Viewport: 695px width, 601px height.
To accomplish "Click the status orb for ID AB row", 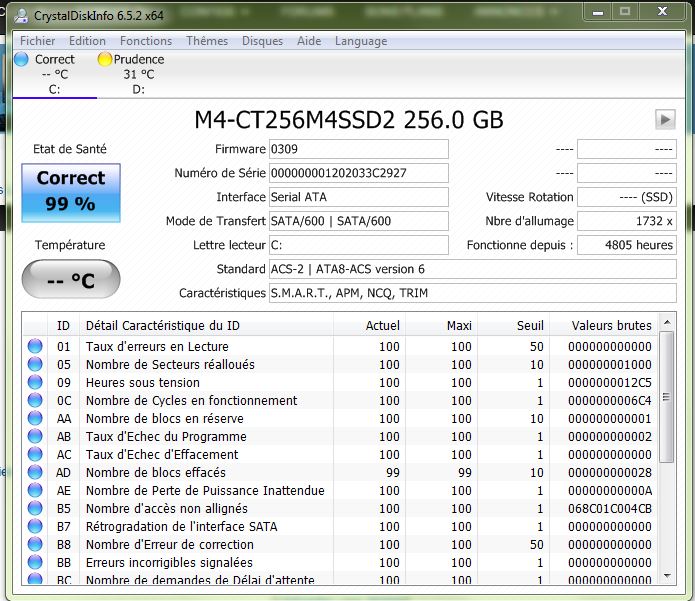I will (35, 436).
